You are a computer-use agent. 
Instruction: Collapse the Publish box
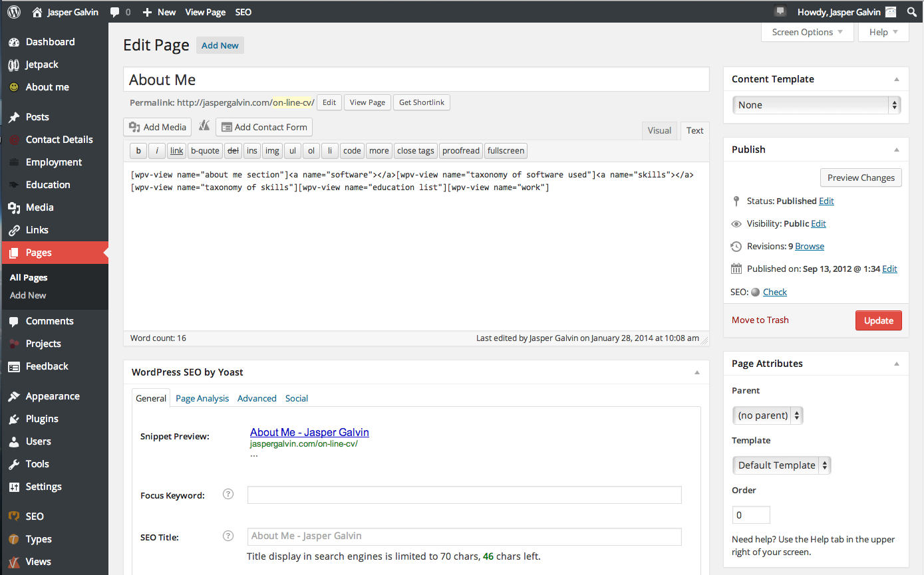point(897,150)
